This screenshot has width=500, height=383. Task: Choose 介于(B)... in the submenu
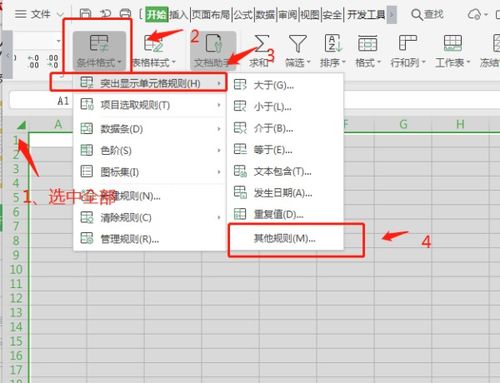coord(285,128)
